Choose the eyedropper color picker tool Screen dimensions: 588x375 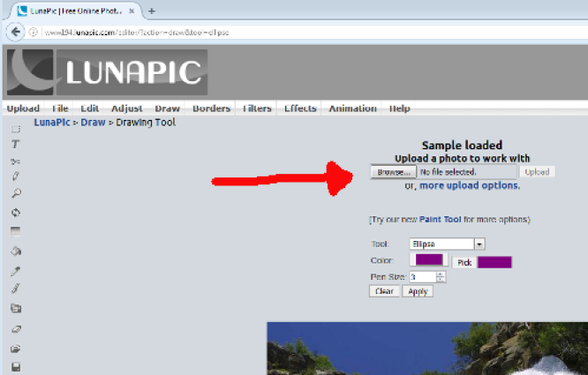coord(15,270)
